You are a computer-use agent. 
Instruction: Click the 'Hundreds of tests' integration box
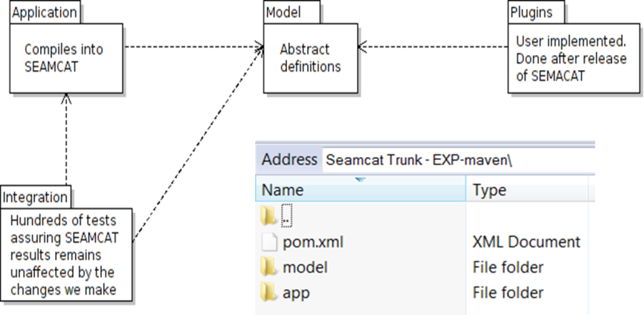coord(66,255)
